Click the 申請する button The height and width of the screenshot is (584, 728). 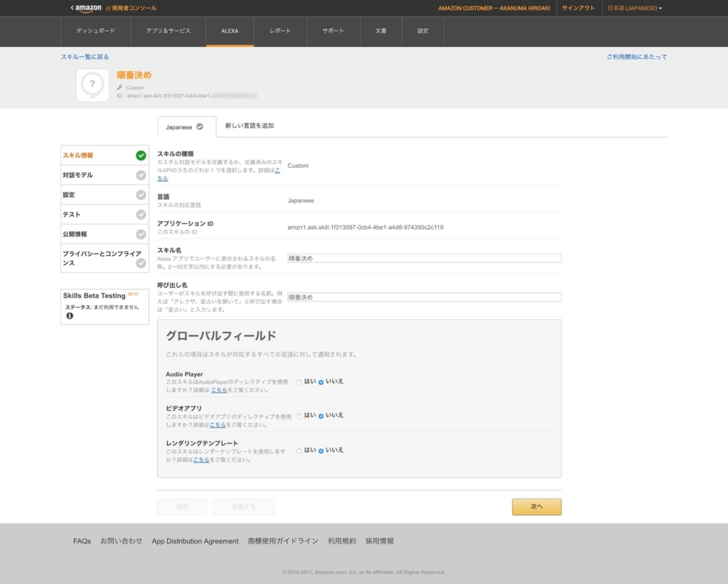(243, 507)
